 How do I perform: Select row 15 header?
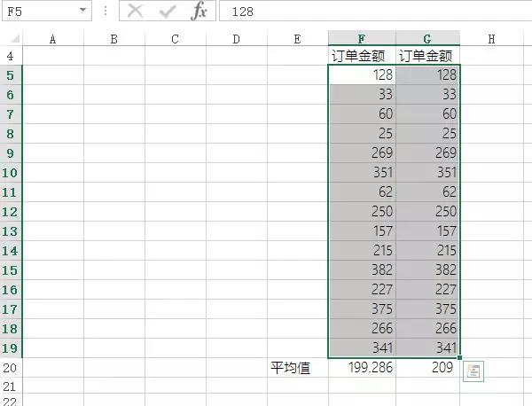(x=11, y=270)
